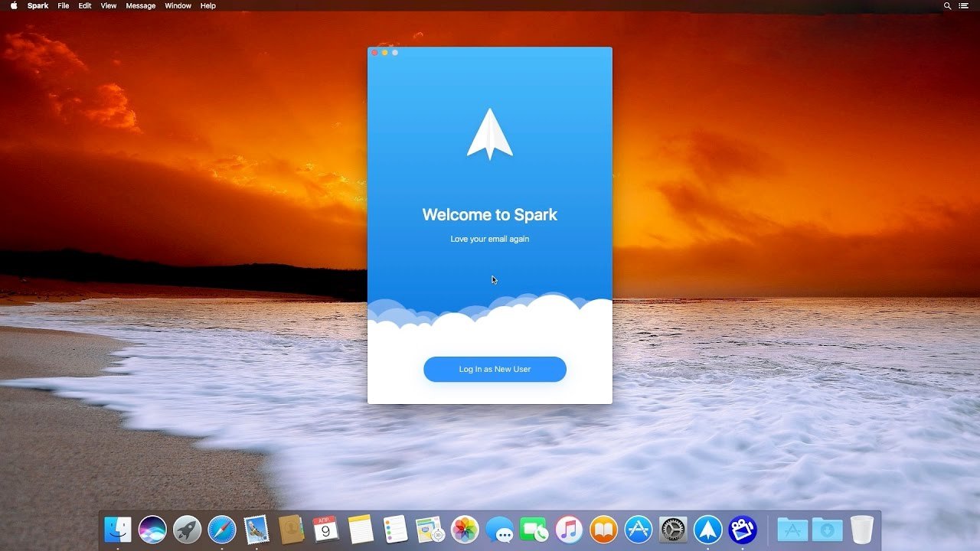980x551 pixels.
Task: Close the Spark welcome window
Action: (x=374, y=53)
